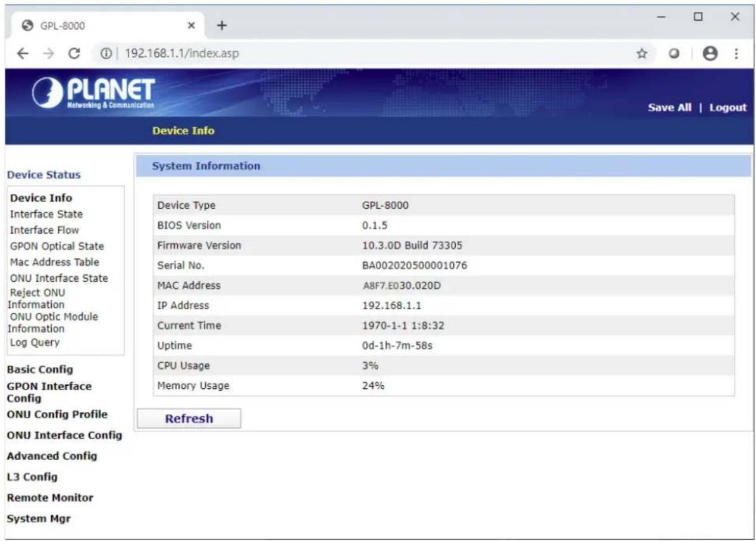Viewport: 756px width, 541px height.
Task: Click the browser forward arrow
Action: coord(48,53)
